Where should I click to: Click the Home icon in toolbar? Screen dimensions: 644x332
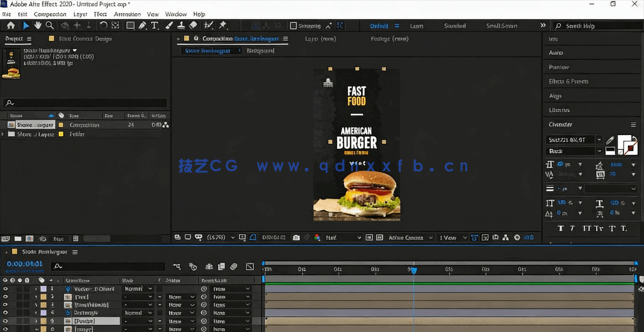point(10,26)
